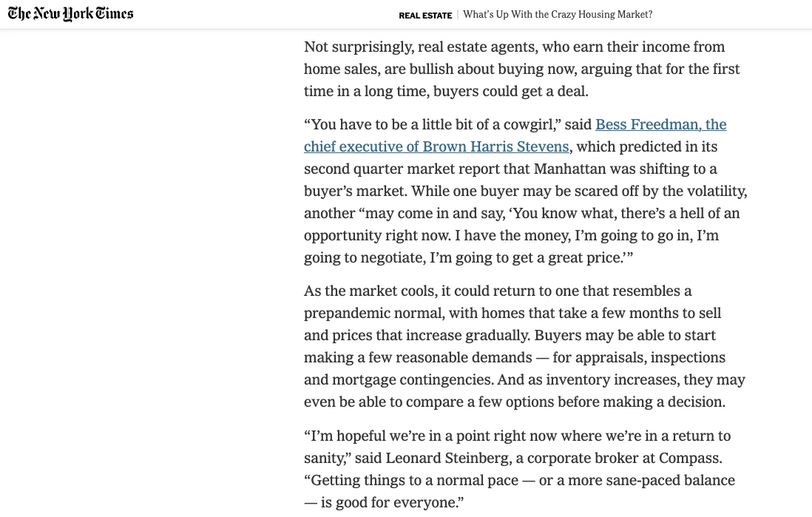Follow the 'chief executive of Brown Harris Stevens' link
The width and height of the screenshot is (812, 517).
(x=436, y=146)
